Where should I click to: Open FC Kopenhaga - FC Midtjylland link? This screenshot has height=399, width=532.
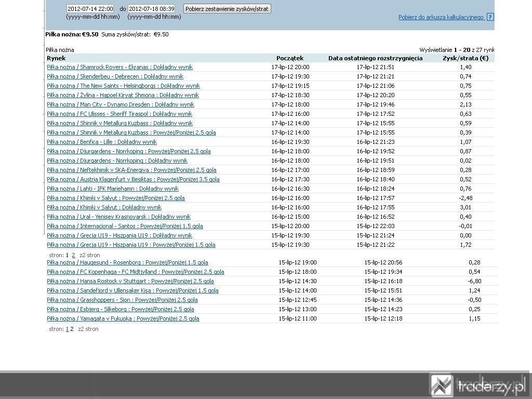[x=136, y=272]
